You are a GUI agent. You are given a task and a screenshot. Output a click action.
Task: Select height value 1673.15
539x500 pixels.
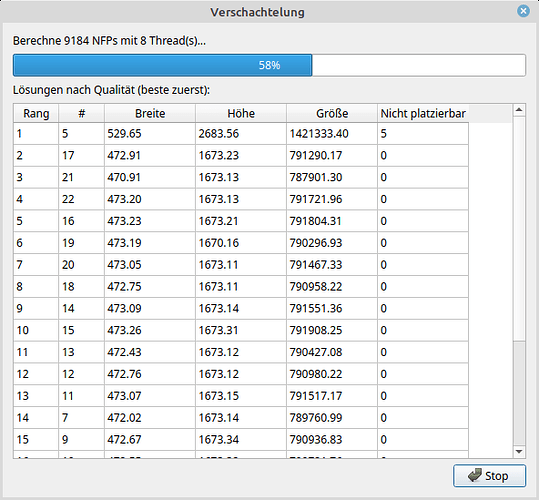click(241, 396)
